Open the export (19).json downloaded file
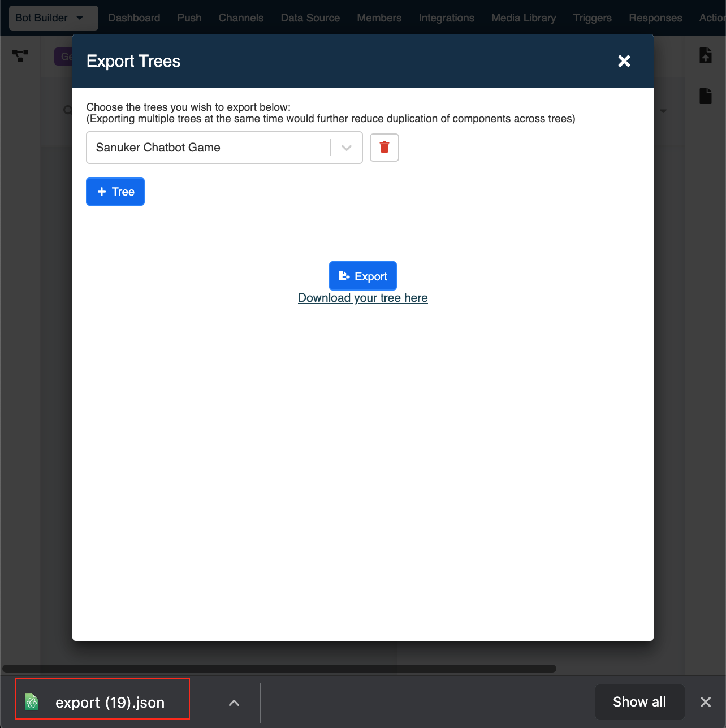This screenshot has height=728, width=726. coord(102,702)
